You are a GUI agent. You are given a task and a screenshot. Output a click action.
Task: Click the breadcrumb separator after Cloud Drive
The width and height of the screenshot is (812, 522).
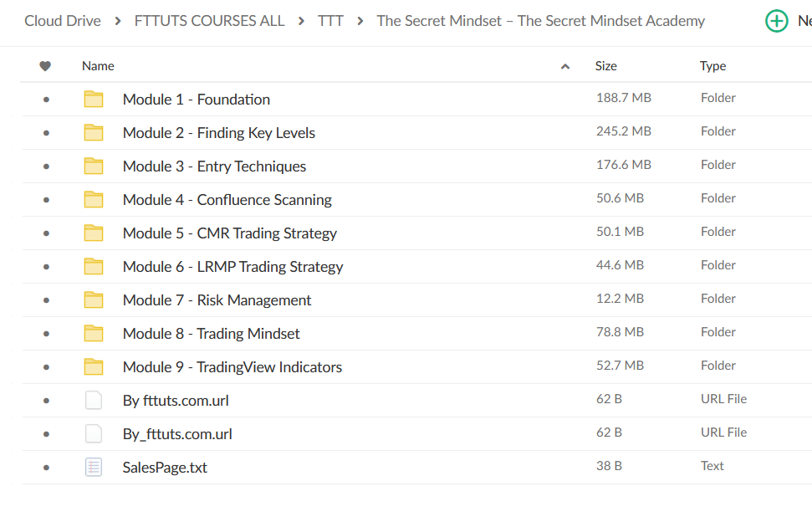116,20
